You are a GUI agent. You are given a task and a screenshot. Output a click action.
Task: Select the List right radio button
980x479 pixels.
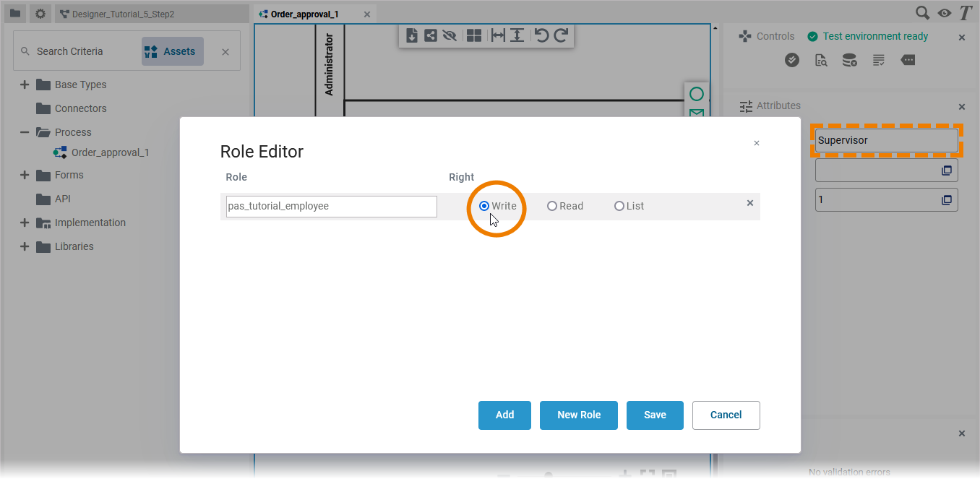pyautogui.click(x=619, y=206)
